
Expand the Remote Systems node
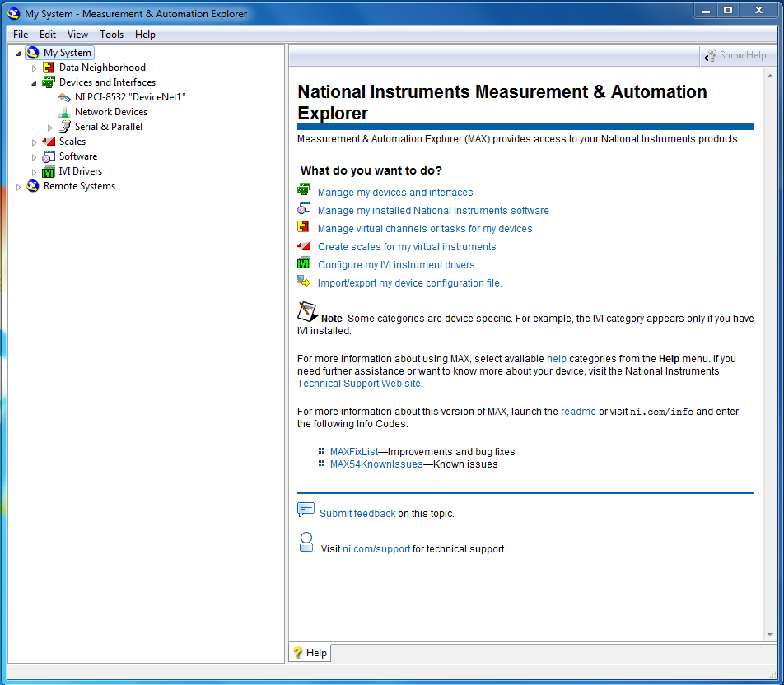click(x=18, y=187)
